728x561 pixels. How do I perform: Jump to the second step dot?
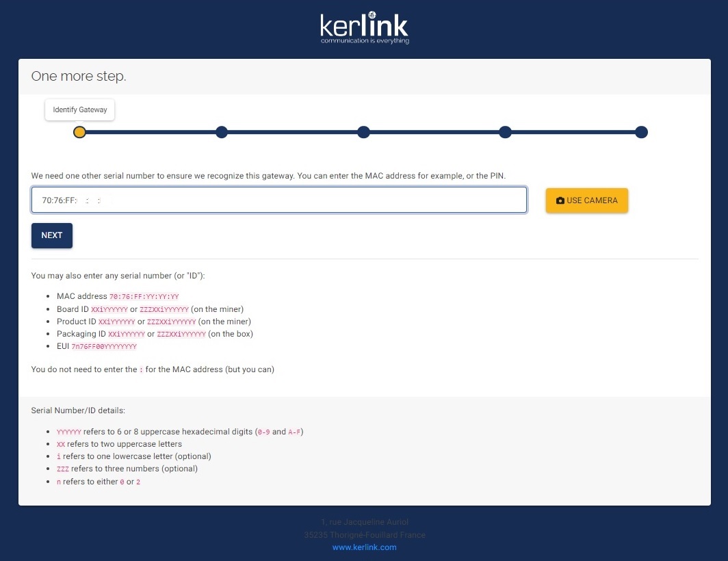point(222,132)
